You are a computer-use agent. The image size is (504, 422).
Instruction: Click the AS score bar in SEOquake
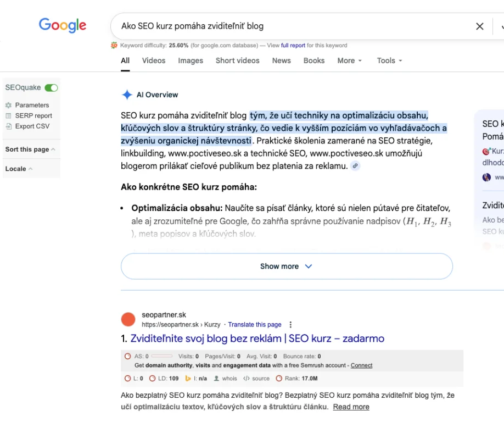click(x=161, y=356)
